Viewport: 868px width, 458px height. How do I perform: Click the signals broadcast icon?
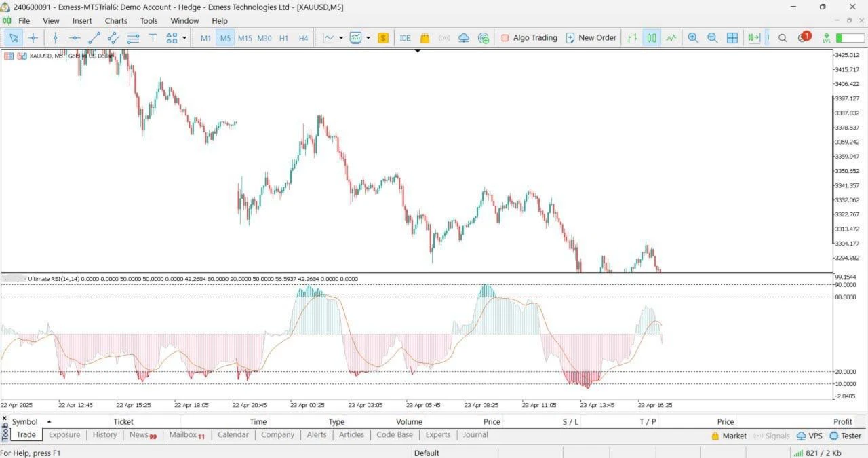tap(444, 38)
